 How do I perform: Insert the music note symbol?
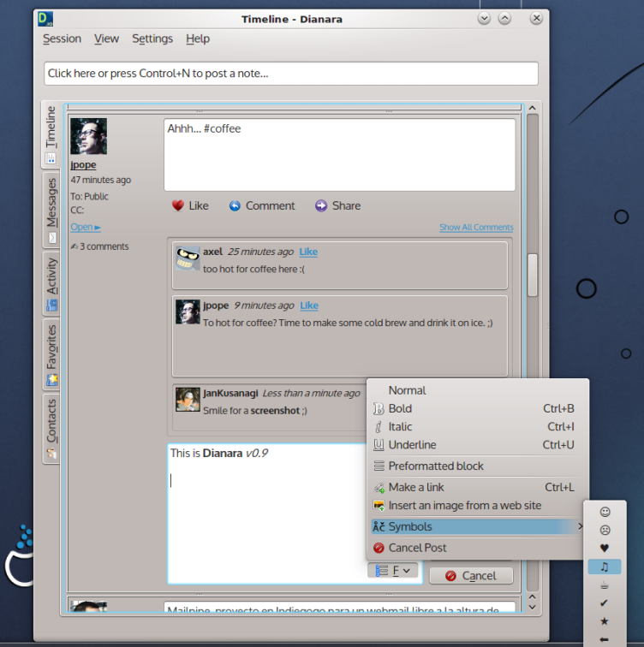coord(605,567)
